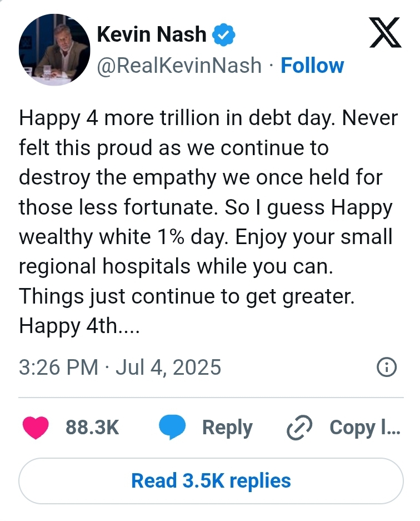The height and width of the screenshot is (521, 420).
Task: Click the closing 'Happy 4th....' line
Action: [78, 325]
